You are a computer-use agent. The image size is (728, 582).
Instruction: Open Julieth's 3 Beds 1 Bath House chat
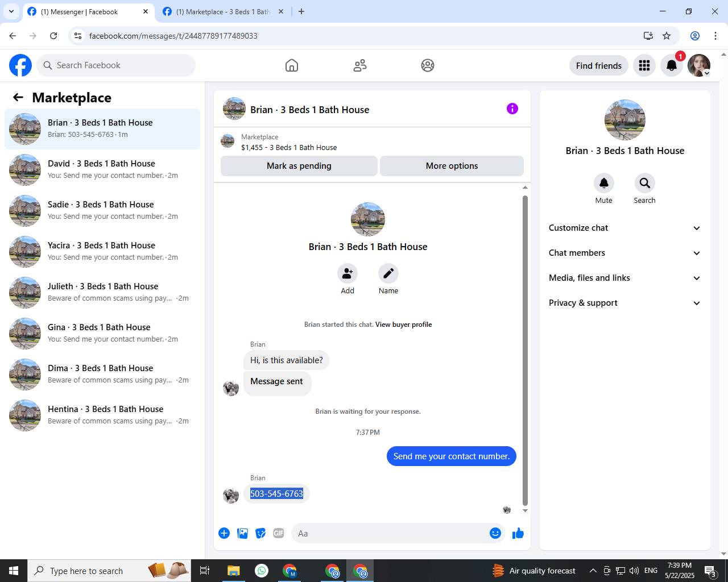click(x=102, y=293)
